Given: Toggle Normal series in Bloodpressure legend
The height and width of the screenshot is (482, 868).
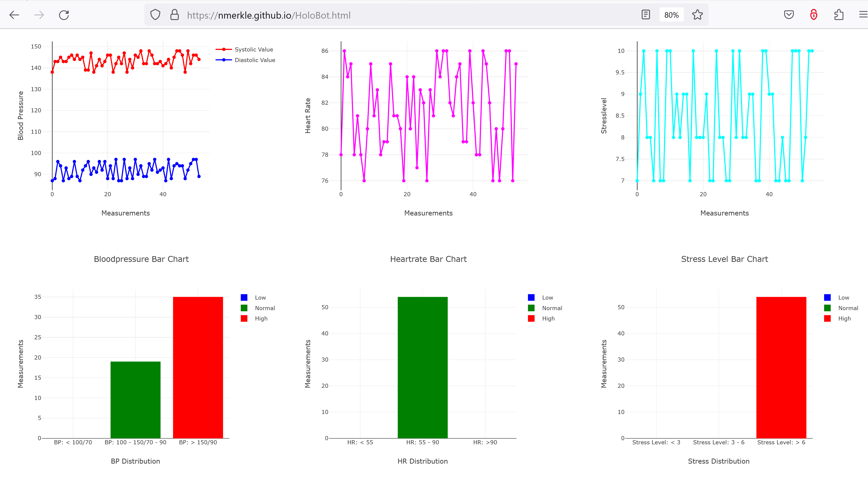Looking at the screenshot, I should click(258, 308).
